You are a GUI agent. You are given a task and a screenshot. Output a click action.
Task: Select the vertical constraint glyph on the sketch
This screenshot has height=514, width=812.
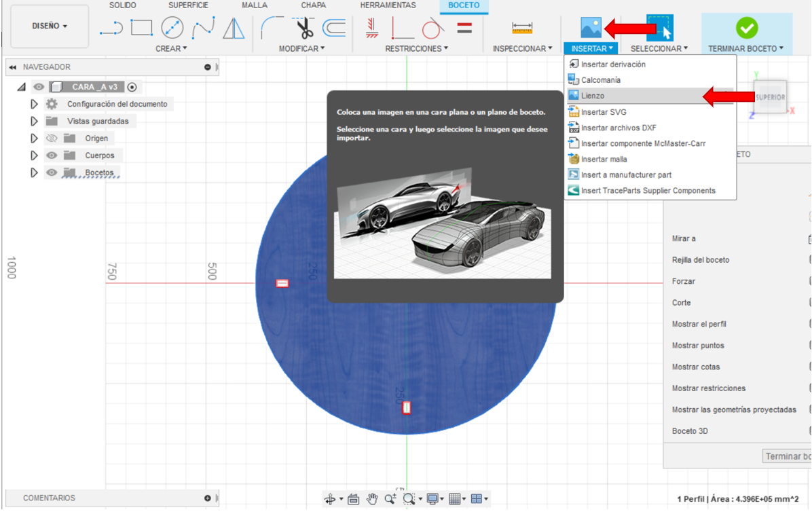pos(407,408)
